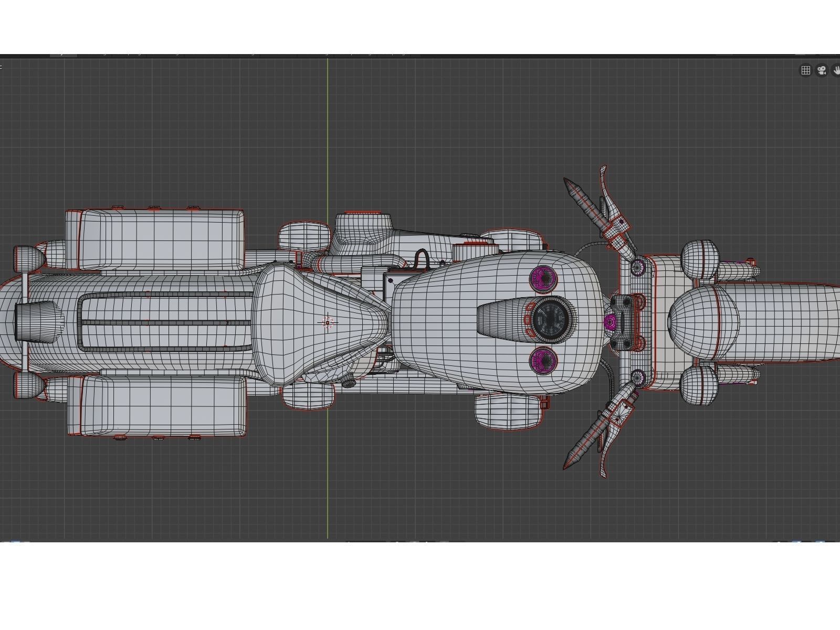The height and width of the screenshot is (630, 840).
Task: Click the 3D cursor on the seat
Action: (328, 322)
